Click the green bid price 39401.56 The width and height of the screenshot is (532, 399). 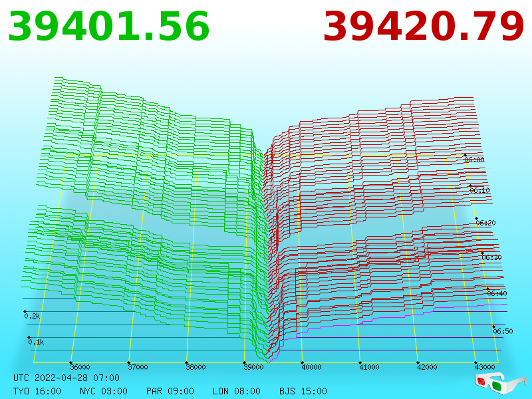[x=108, y=27]
